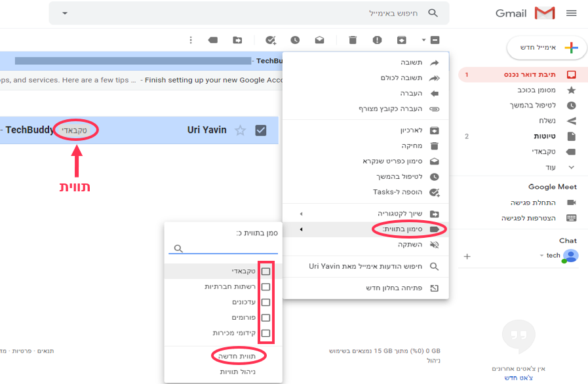Click the report spam icon in toolbar
This screenshot has width=588, height=384.
click(x=377, y=40)
